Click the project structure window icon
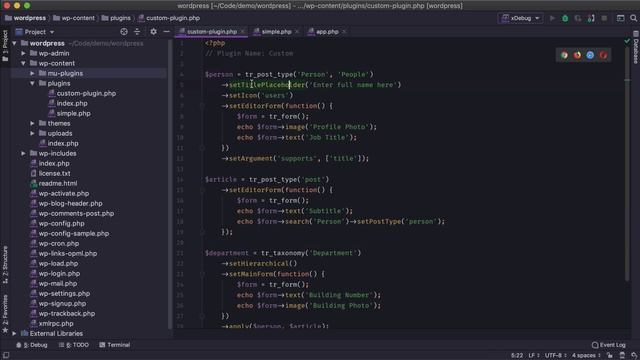The image size is (640, 360). pos(620,18)
